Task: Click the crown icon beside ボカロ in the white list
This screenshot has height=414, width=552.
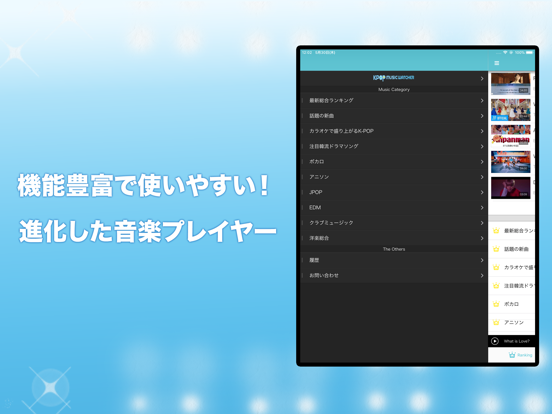Action: click(x=496, y=304)
